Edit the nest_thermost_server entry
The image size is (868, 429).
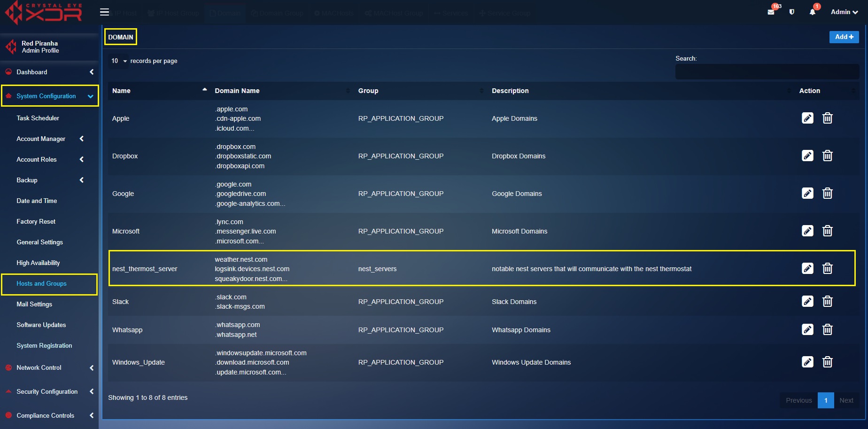pos(807,268)
